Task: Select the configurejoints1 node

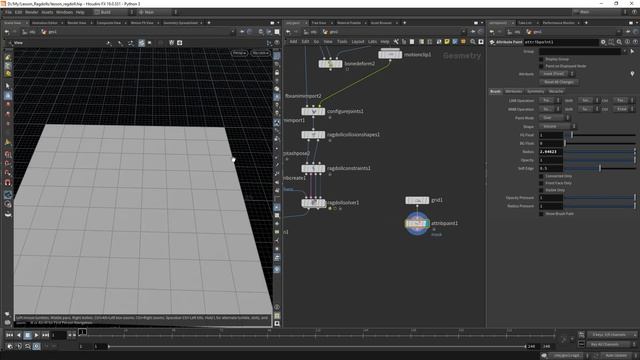Action: point(313,111)
